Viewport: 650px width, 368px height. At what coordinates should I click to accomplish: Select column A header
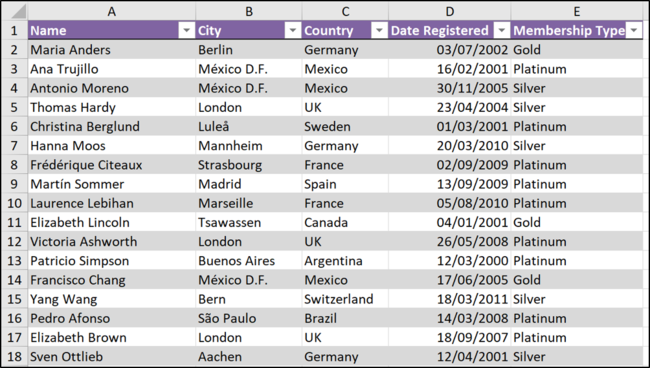click(112, 12)
